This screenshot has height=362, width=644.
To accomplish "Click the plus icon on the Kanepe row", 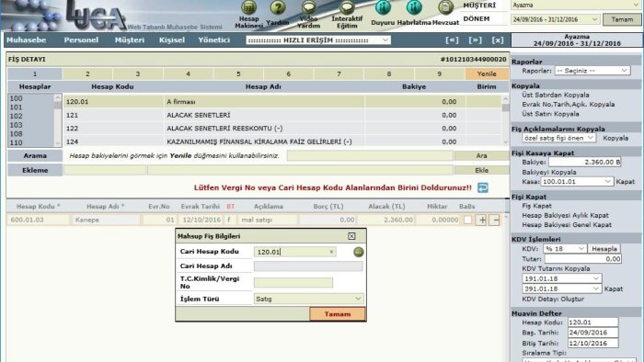I will (482, 221).
